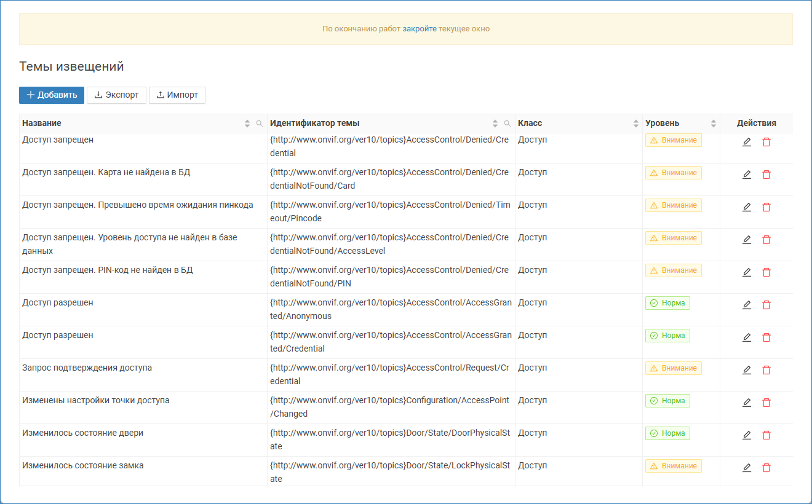Delete 'Уровень доступа не найден' row
The width and height of the screenshot is (812, 504).
[x=766, y=240]
